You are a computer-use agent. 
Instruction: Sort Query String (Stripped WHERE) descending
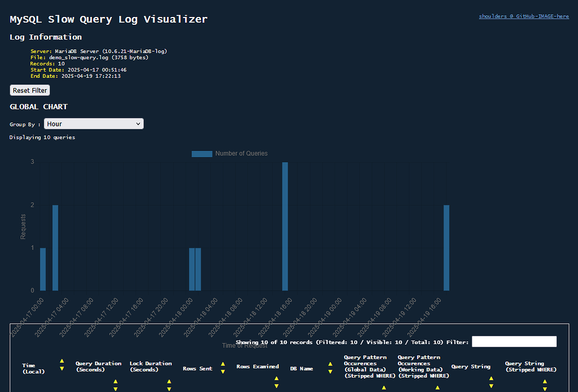(x=544, y=388)
